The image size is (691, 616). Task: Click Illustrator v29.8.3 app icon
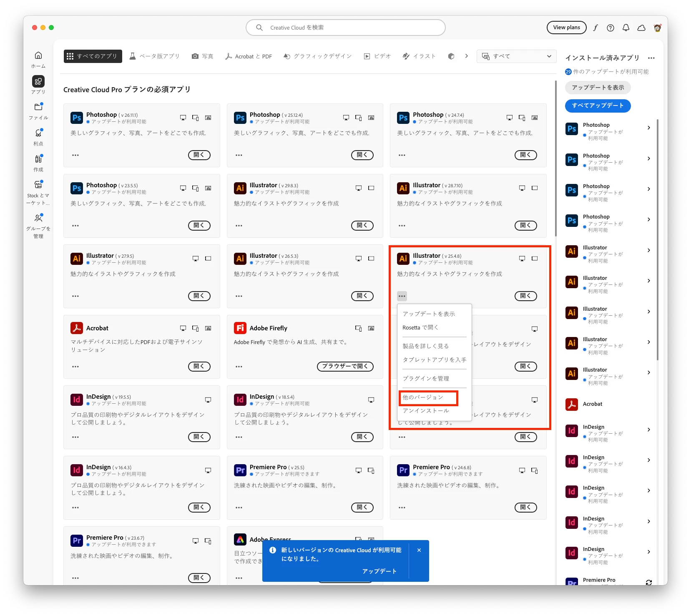pos(240,188)
